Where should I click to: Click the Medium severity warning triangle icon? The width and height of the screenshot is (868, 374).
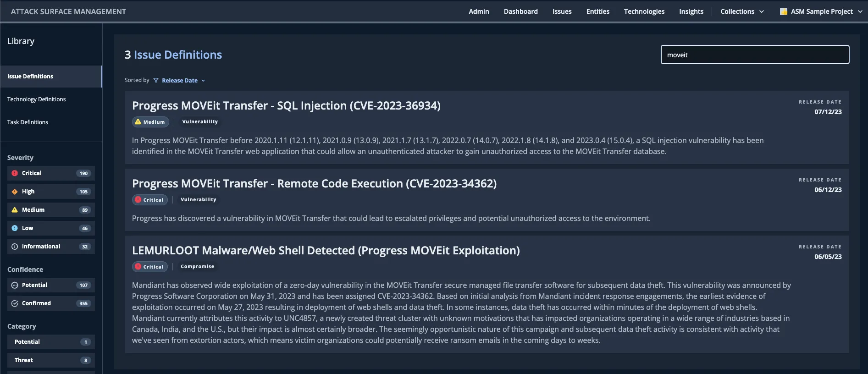(x=15, y=210)
